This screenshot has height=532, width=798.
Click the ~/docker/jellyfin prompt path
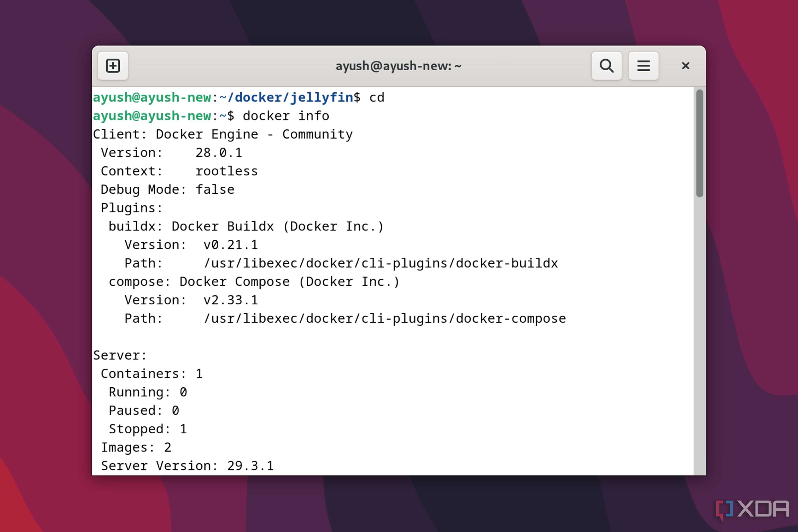coord(286,98)
